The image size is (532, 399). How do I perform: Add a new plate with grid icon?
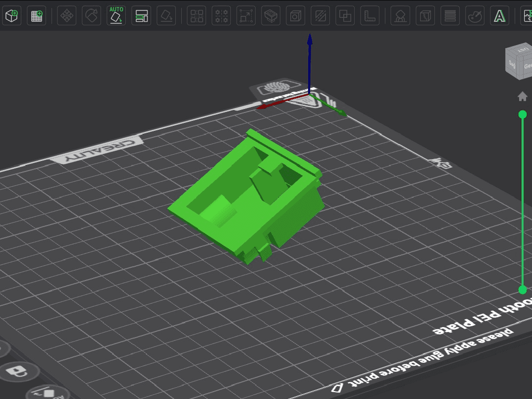(x=36, y=16)
